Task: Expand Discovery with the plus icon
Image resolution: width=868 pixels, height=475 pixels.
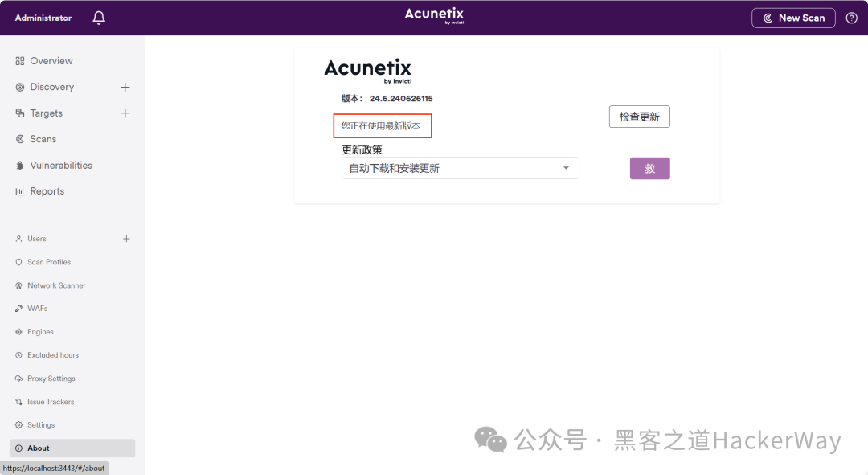Action: coord(125,87)
